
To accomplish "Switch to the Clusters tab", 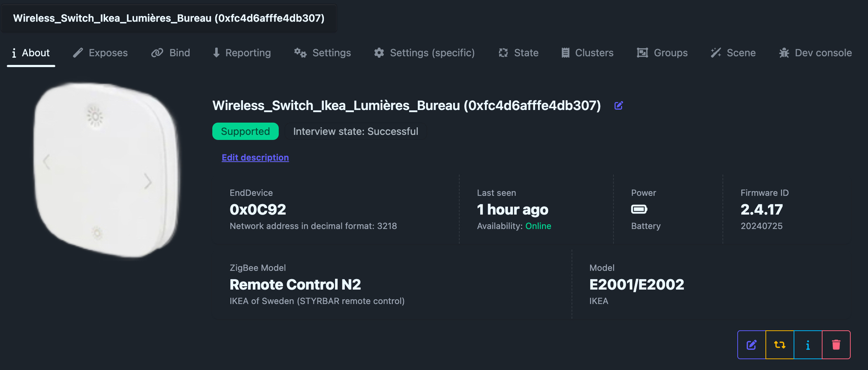I will pyautogui.click(x=587, y=53).
